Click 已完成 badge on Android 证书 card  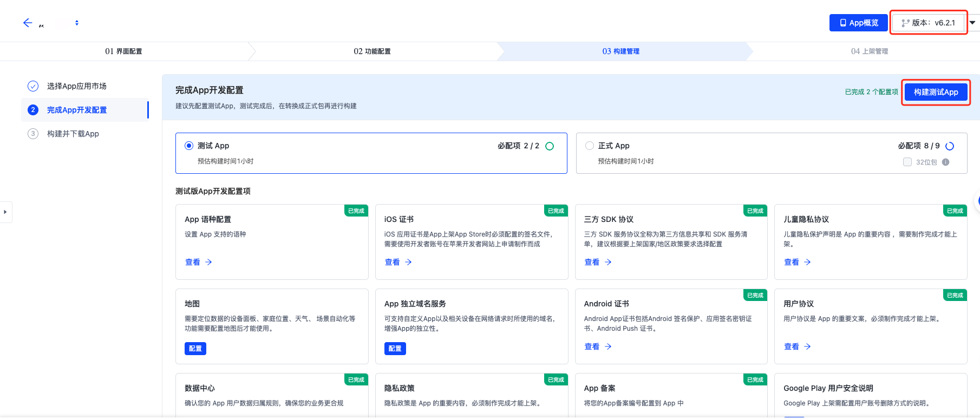755,295
